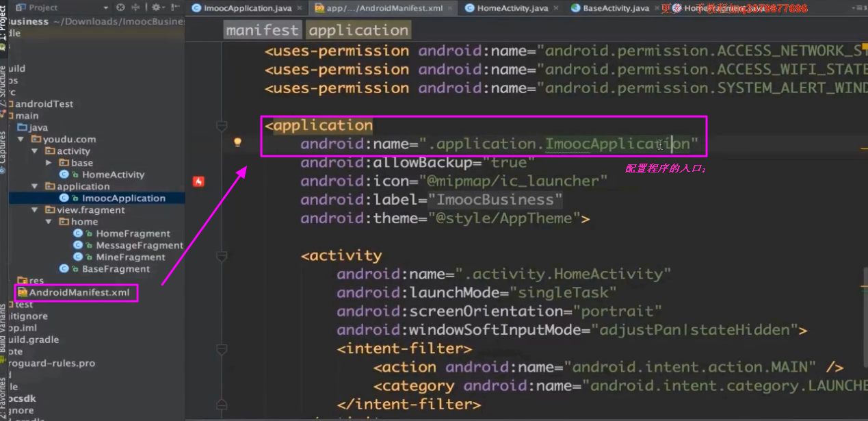This screenshot has width=868, height=421.
Task: Select MineFragment in project tree
Action: (x=131, y=257)
